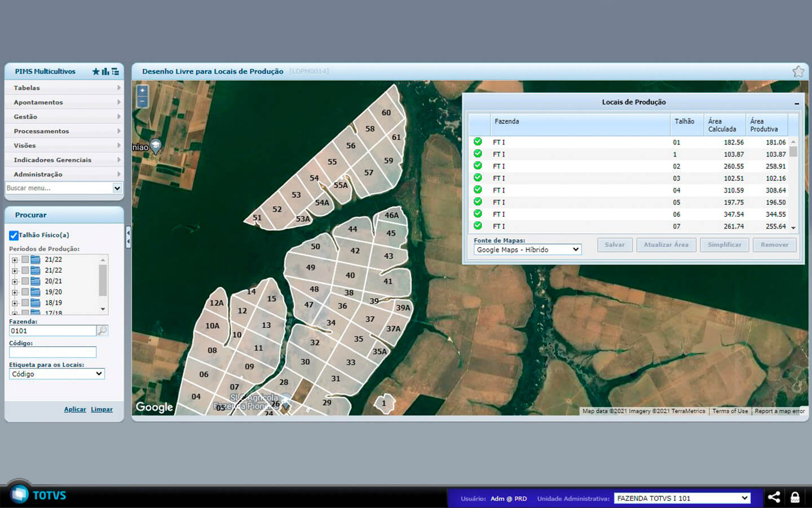Image resolution: width=812 pixels, height=508 pixels.
Task: Click the lock icon in bottom bar
Action: (x=795, y=497)
